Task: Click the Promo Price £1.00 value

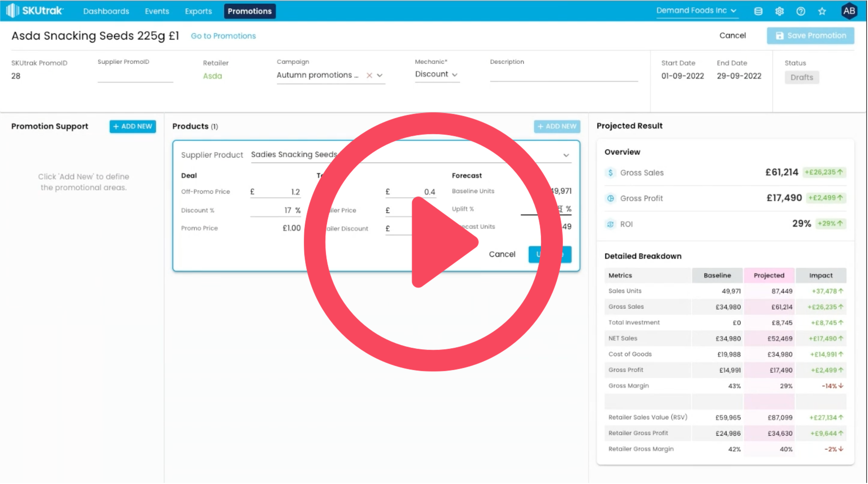Action: 291,228
